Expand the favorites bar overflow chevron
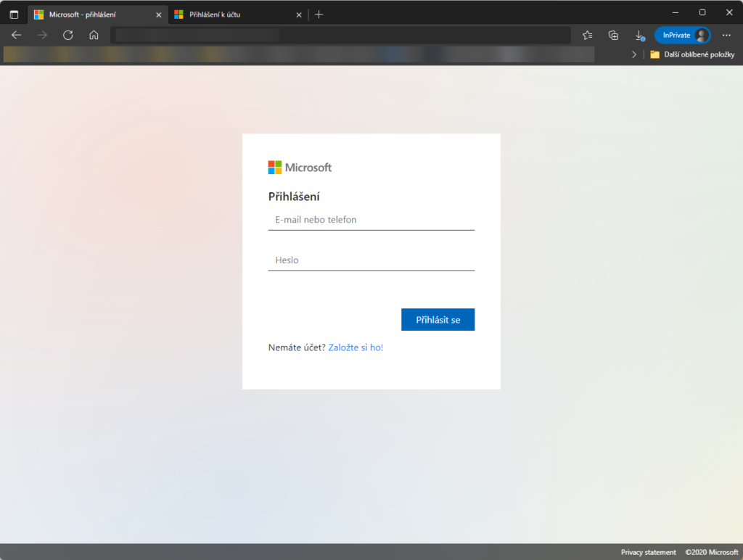 [x=634, y=54]
